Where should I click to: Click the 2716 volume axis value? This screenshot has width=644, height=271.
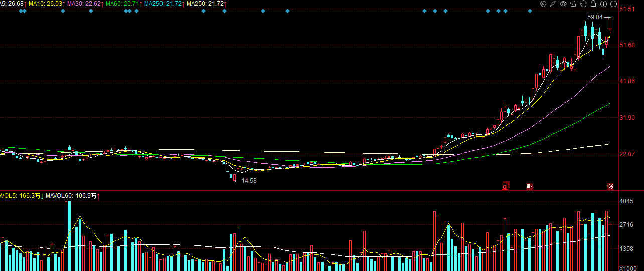tap(627, 225)
